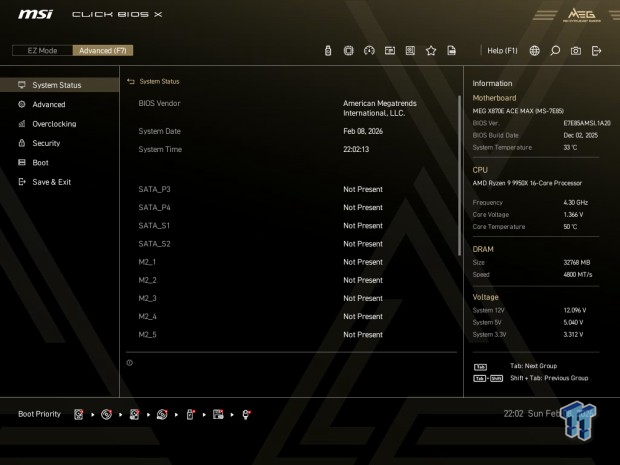
Task: Select the M2_2 row
Action: pyautogui.click(x=292, y=280)
